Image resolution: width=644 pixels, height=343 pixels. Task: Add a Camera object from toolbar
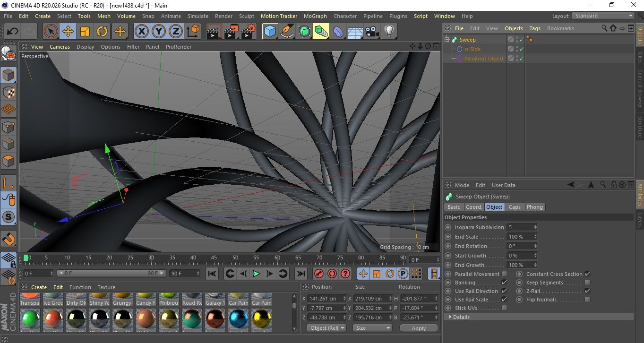coord(372,32)
